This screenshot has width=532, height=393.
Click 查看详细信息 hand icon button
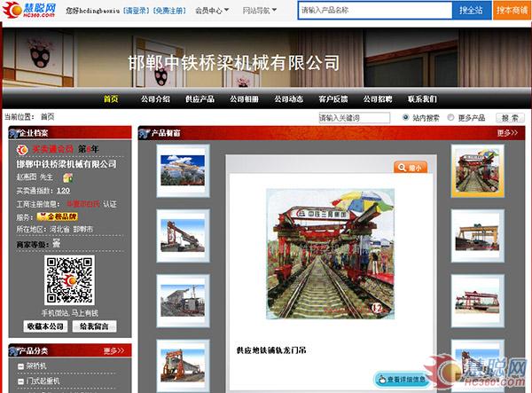(x=402, y=380)
